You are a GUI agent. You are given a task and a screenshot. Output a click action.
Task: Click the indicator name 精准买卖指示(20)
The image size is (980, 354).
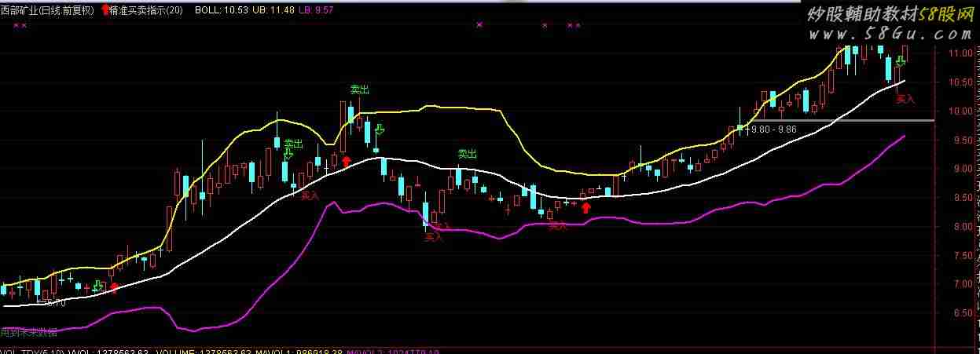[x=146, y=10]
